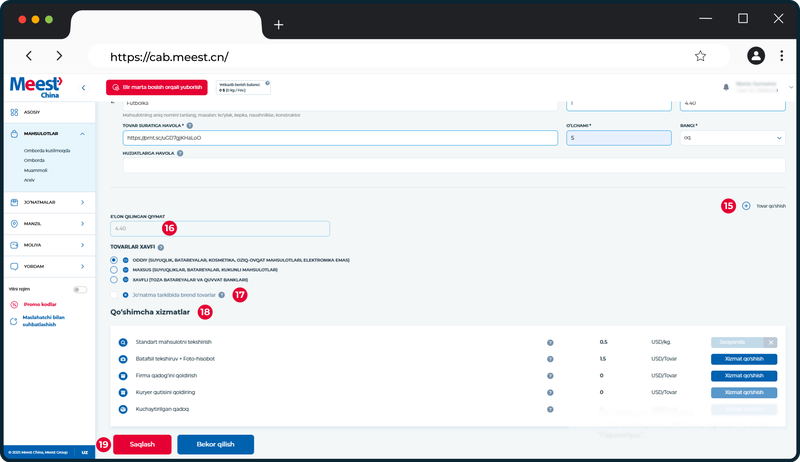Click the plus icon for Tovar qo'shish
This screenshot has height=462, width=800.
(746, 206)
